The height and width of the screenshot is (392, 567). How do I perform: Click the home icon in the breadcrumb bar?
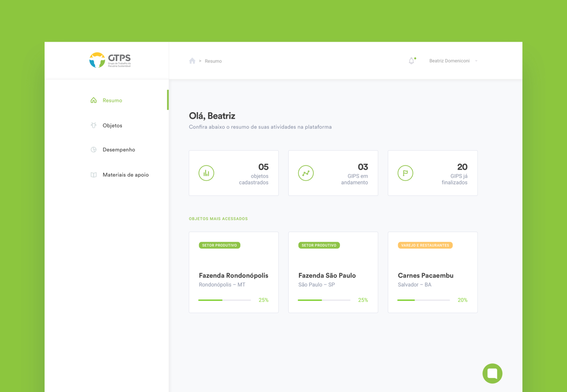coord(192,60)
